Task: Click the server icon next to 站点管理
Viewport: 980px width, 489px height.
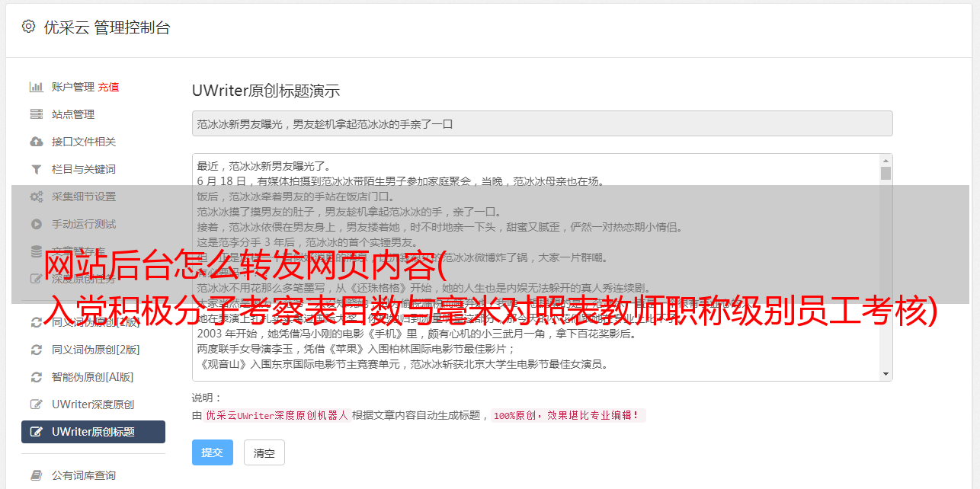Action: pos(36,114)
